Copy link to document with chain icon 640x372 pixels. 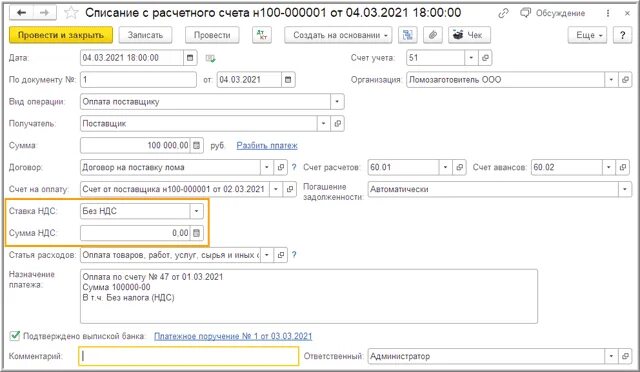tap(503, 13)
